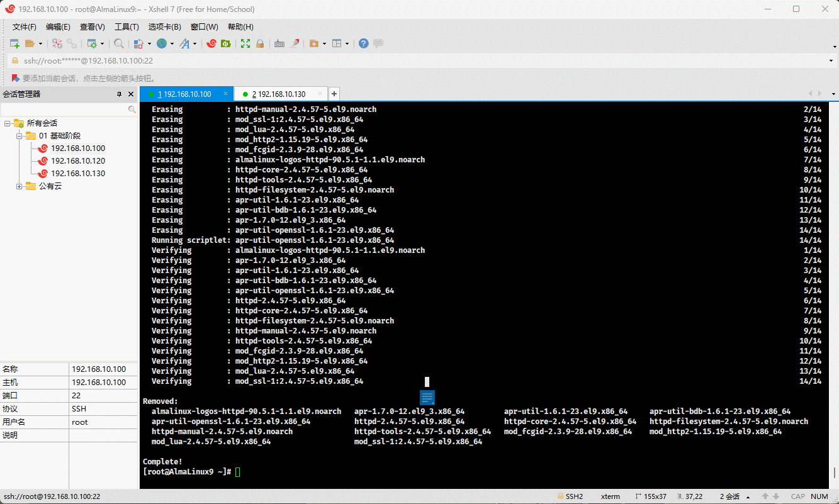Image resolution: width=839 pixels, height=504 pixels.
Task: Select 192.168.10.120 in the session tree
Action: (x=77, y=161)
